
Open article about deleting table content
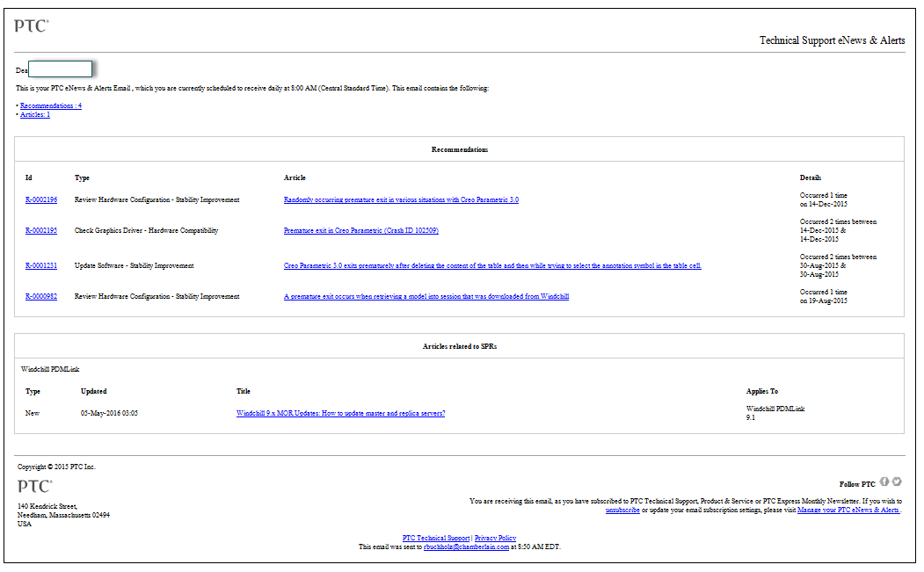[x=492, y=265]
